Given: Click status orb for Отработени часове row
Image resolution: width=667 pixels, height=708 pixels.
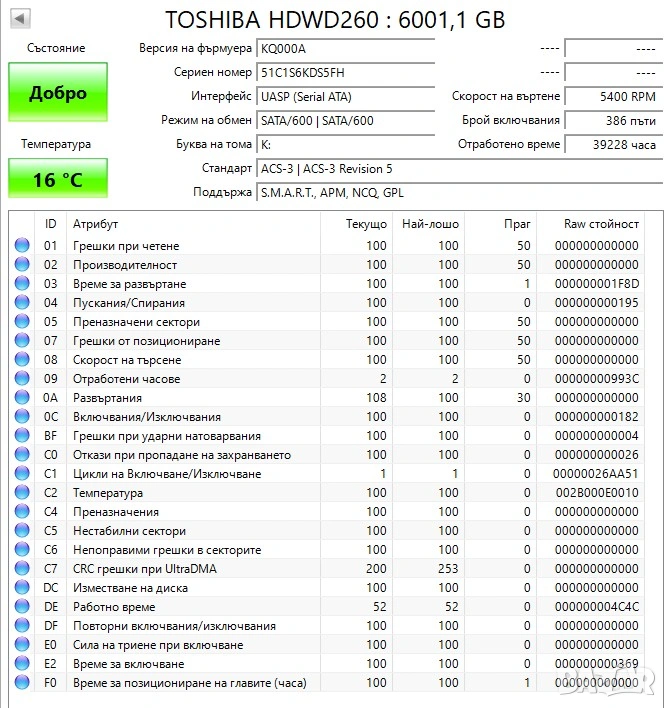Looking at the screenshot, I should click(x=22, y=379).
